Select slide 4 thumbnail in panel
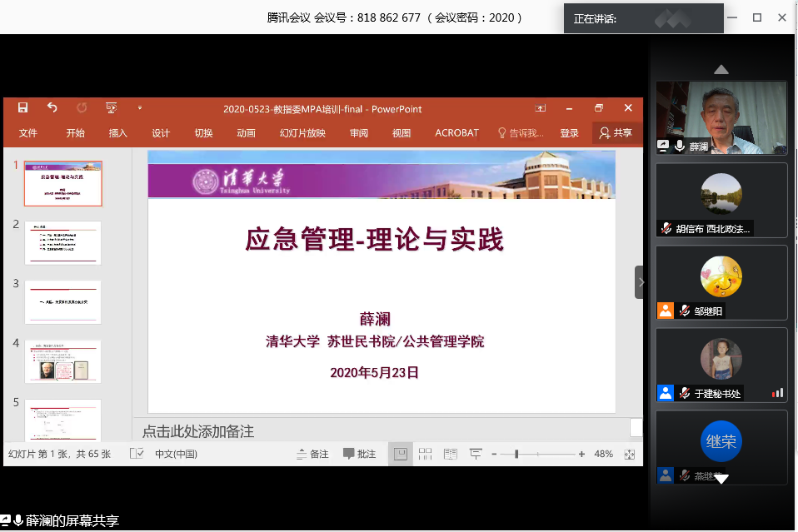Viewport: 798px width, 532px height. tap(63, 361)
